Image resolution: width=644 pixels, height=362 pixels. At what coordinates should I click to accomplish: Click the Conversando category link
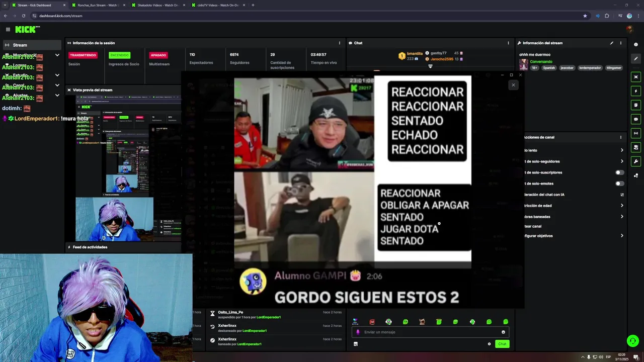click(x=541, y=62)
